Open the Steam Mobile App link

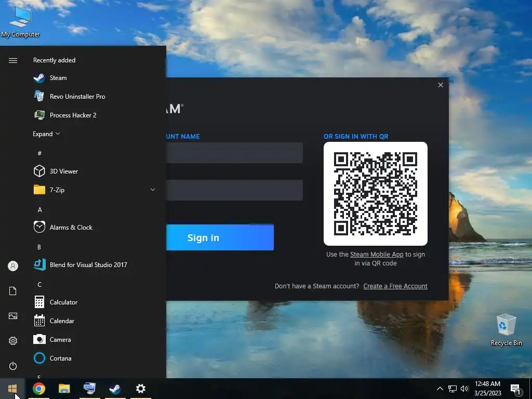377,255
